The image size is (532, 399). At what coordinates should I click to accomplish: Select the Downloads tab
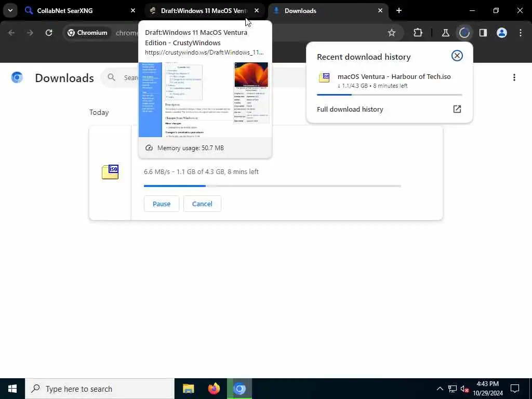(x=329, y=10)
